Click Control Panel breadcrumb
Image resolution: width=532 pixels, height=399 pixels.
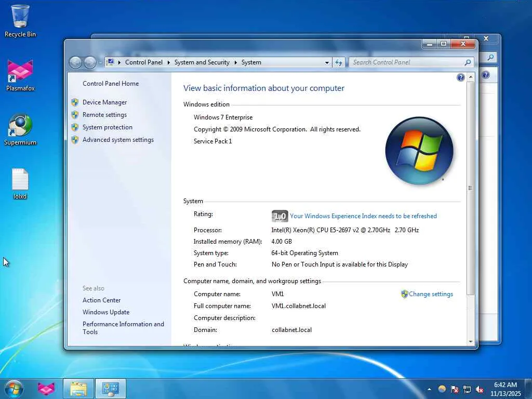[144, 62]
